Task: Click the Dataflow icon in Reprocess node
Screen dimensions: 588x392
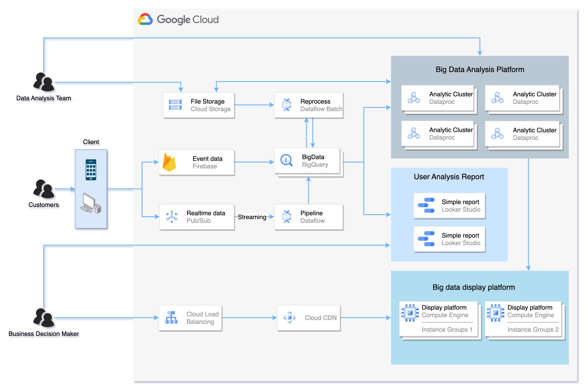Action: [x=286, y=105]
